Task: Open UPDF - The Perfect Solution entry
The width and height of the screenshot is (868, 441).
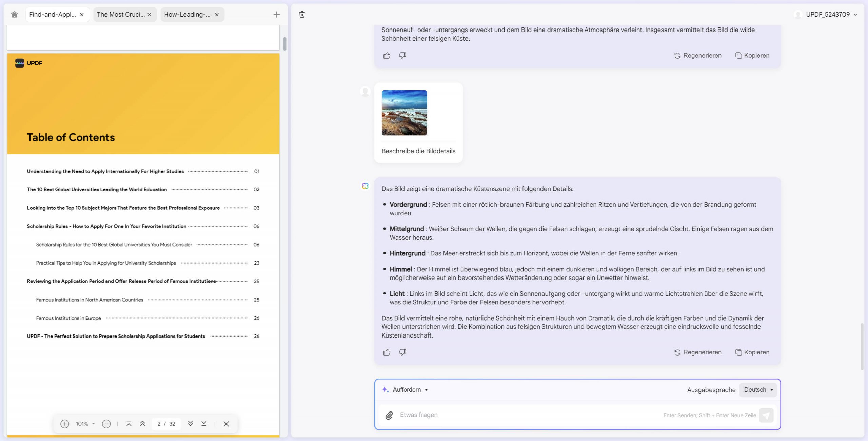Action: click(x=143, y=337)
